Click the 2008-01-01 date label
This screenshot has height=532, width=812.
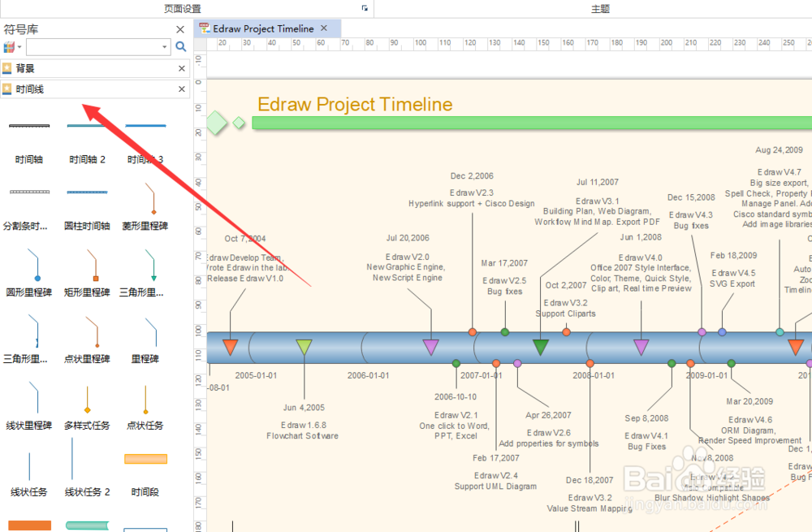tap(594, 375)
